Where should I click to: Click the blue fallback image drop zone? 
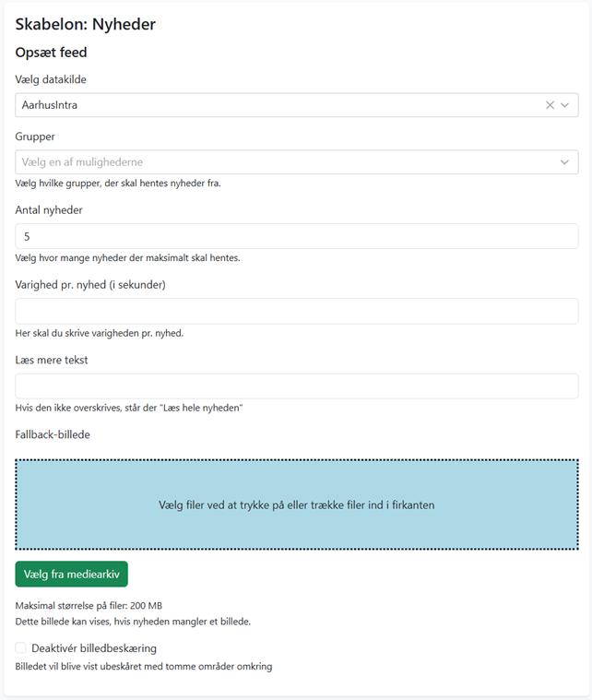tap(296, 504)
